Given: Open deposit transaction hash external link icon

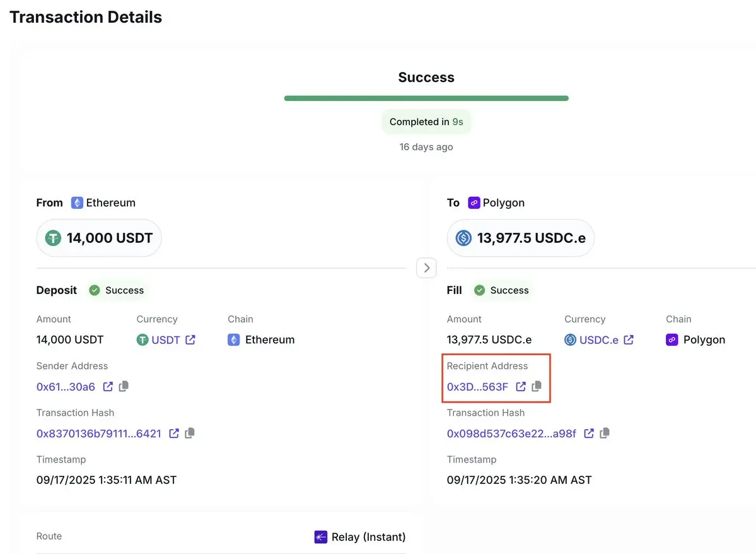Looking at the screenshot, I should (174, 433).
